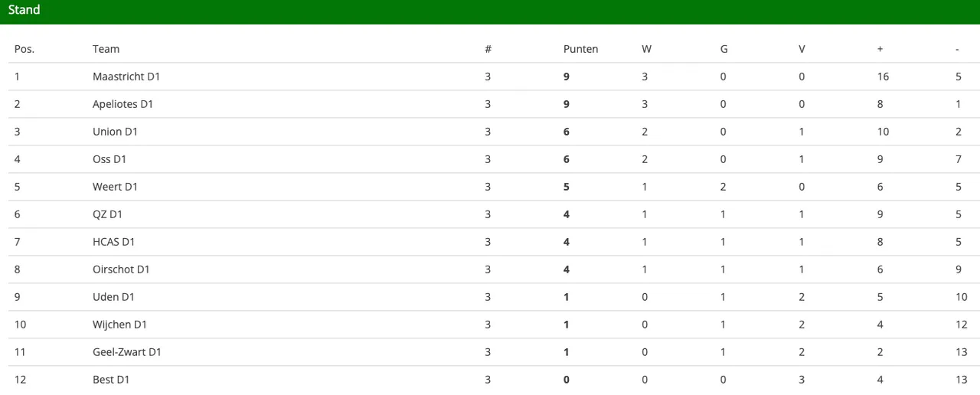
Task: Click the Uden D1 team name
Action: tap(113, 297)
